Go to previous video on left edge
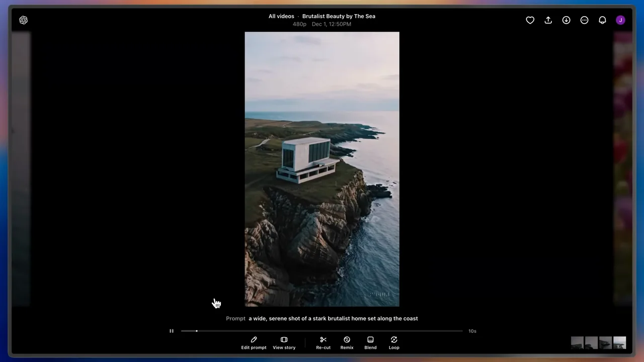The height and width of the screenshot is (362, 644). pyautogui.click(x=21, y=169)
